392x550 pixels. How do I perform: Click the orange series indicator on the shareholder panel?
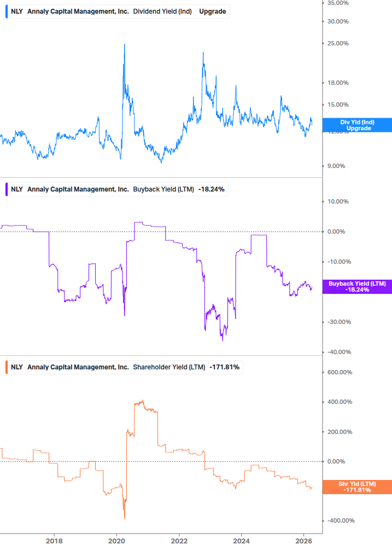tap(6, 367)
